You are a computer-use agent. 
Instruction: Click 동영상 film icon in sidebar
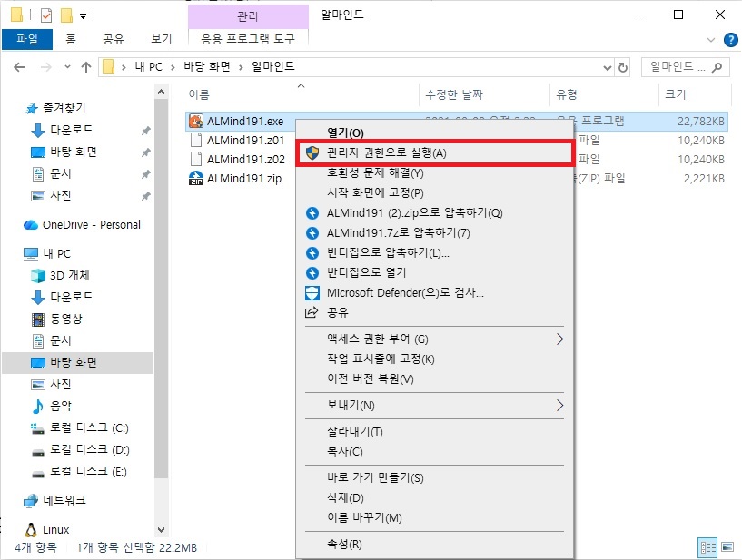pyautogui.click(x=38, y=319)
